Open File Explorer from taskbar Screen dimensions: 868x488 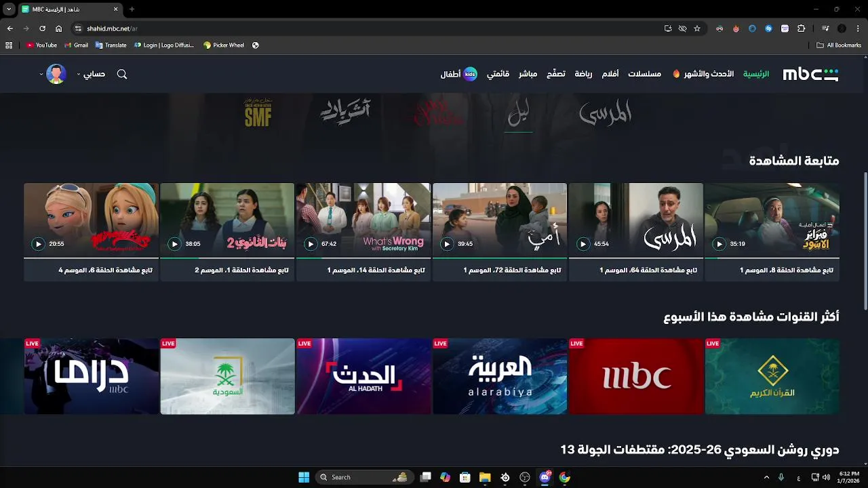coord(485,477)
